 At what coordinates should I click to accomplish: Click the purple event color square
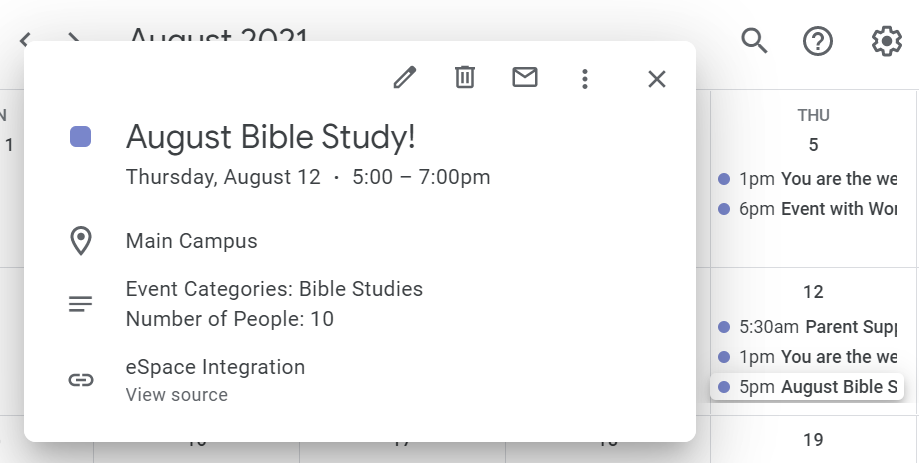tap(80, 137)
